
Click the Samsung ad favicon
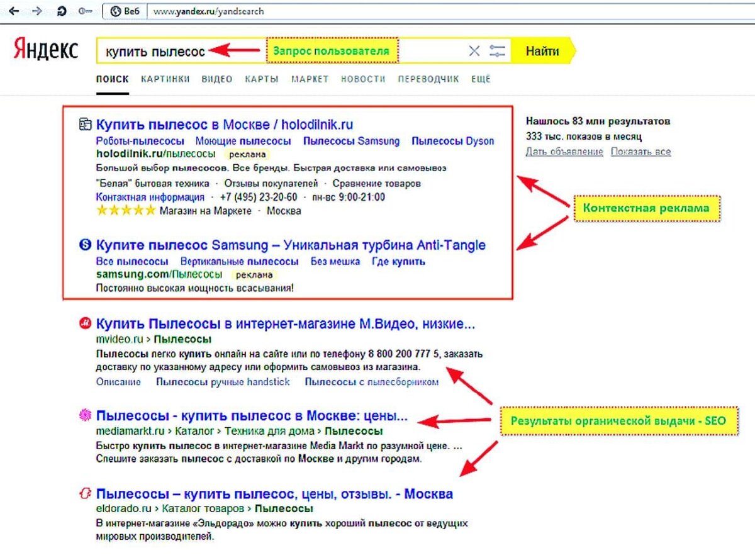click(x=85, y=245)
